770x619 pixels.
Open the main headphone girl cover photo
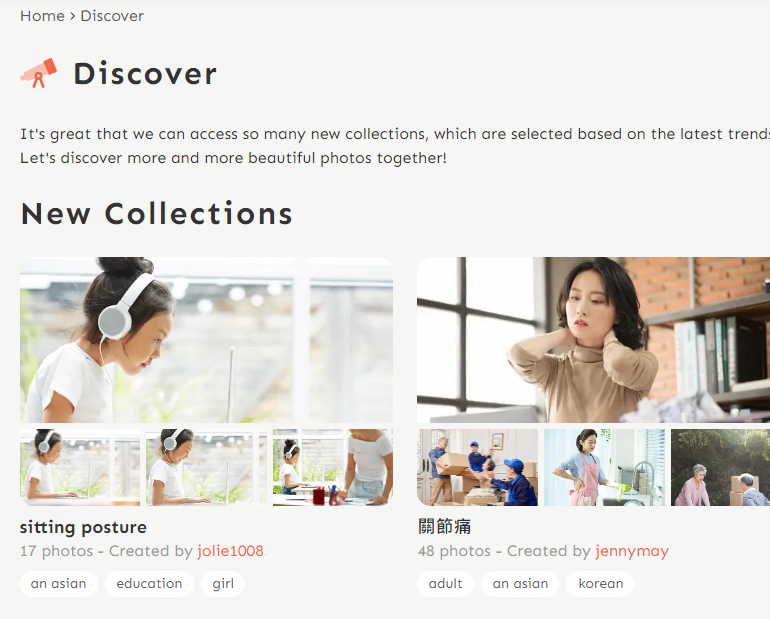pos(206,340)
